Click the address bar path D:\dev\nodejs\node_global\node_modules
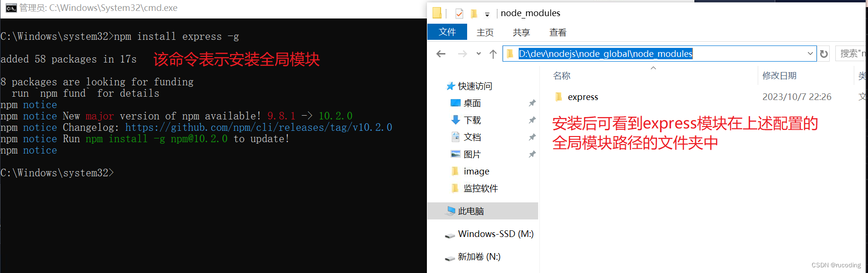 (x=605, y=54)
